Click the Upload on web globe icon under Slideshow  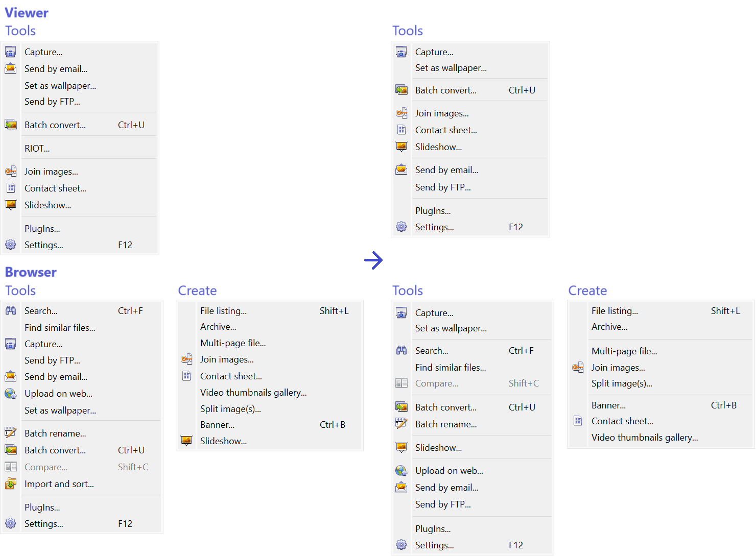pos(401,470)
